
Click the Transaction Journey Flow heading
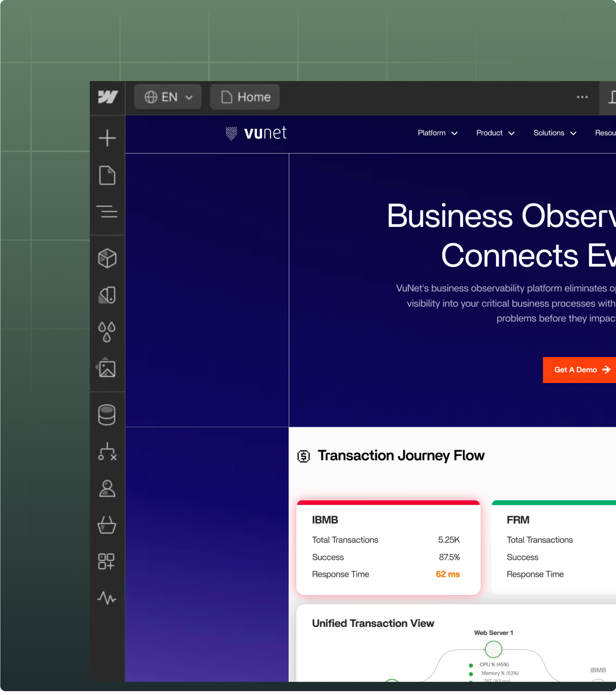[401, 456]
